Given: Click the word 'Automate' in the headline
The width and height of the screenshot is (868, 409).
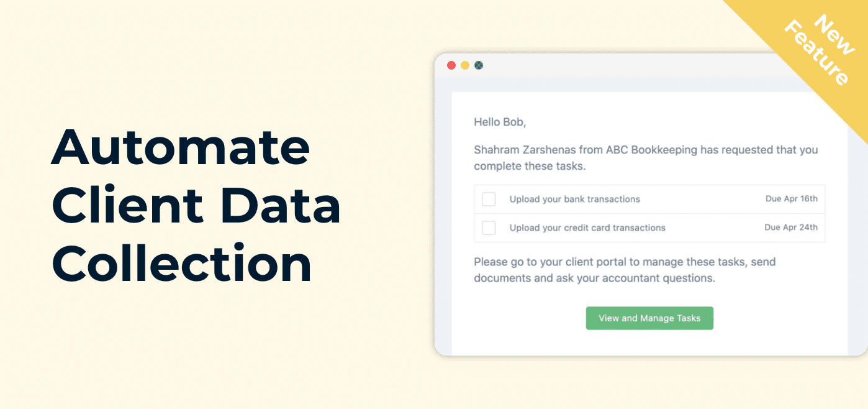Looking at the screenshot, I should click(x=181, y=147).
